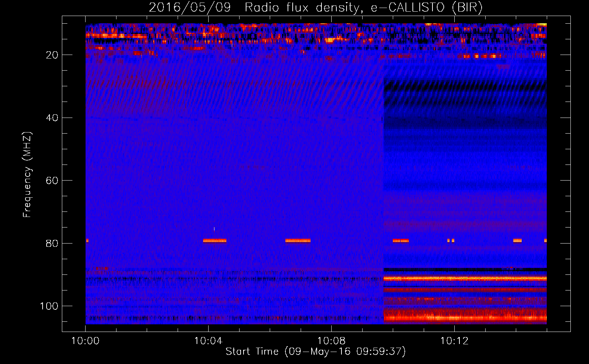Click the 80 MHz orange burst near 10:07
The image size is (589, 364).
(x=298, y=241)
